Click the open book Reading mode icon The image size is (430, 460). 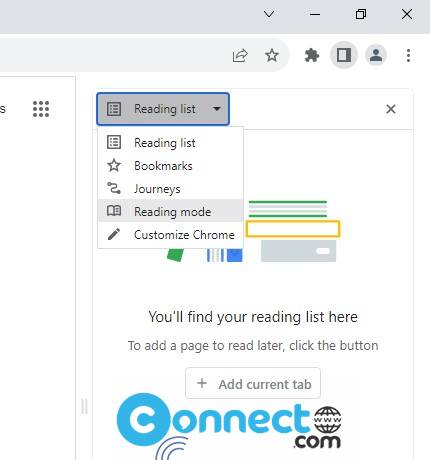[114, 211]
